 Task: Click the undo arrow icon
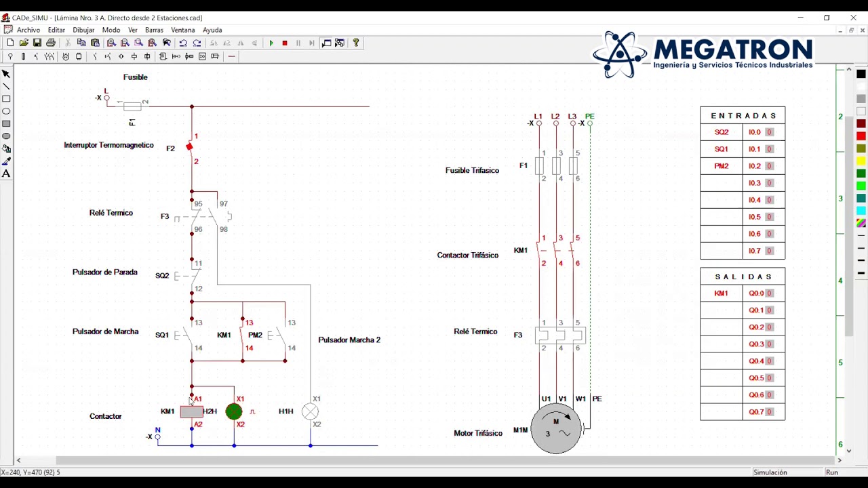(x=183, y=43)
